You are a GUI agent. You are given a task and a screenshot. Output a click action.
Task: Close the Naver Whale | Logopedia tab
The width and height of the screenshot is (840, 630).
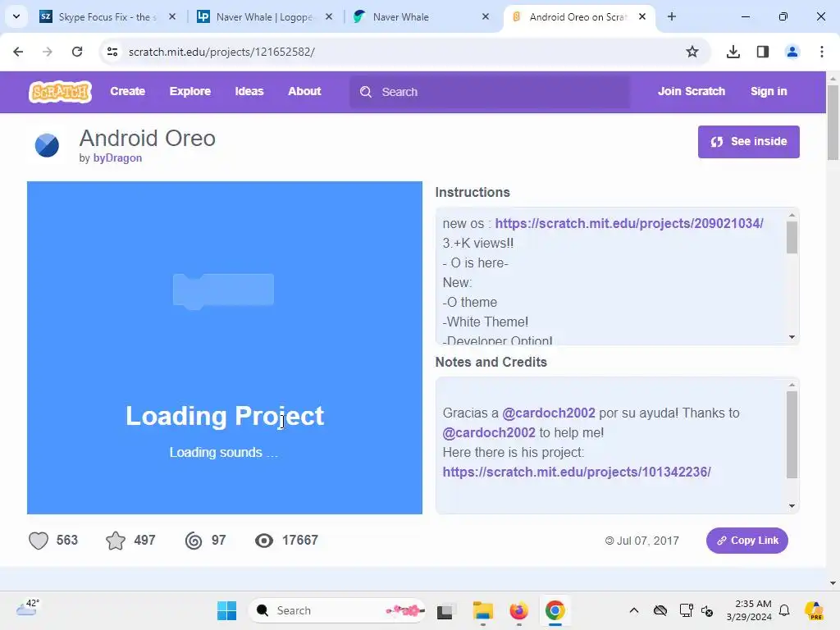click(x=329, y=16)
